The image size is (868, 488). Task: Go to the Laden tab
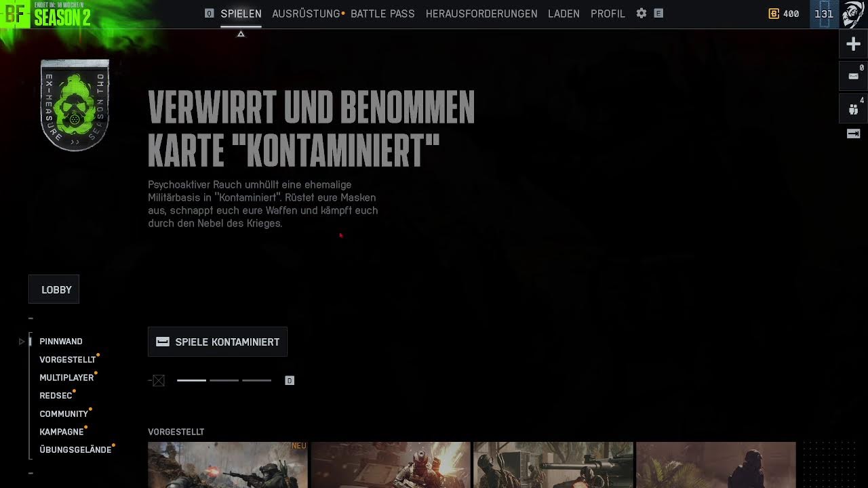point(564,14)
